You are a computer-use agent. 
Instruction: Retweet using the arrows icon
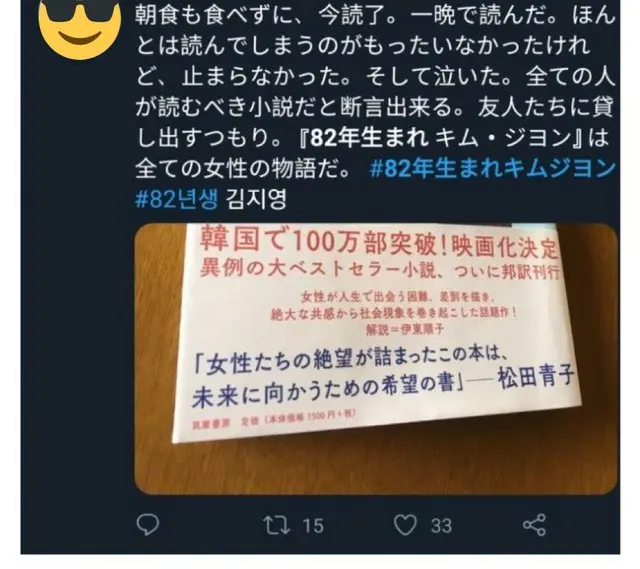tap(276, 525)
